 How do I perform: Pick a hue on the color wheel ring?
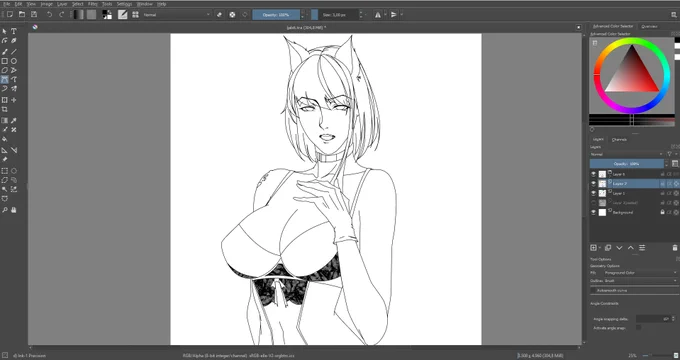click(632, 42)
